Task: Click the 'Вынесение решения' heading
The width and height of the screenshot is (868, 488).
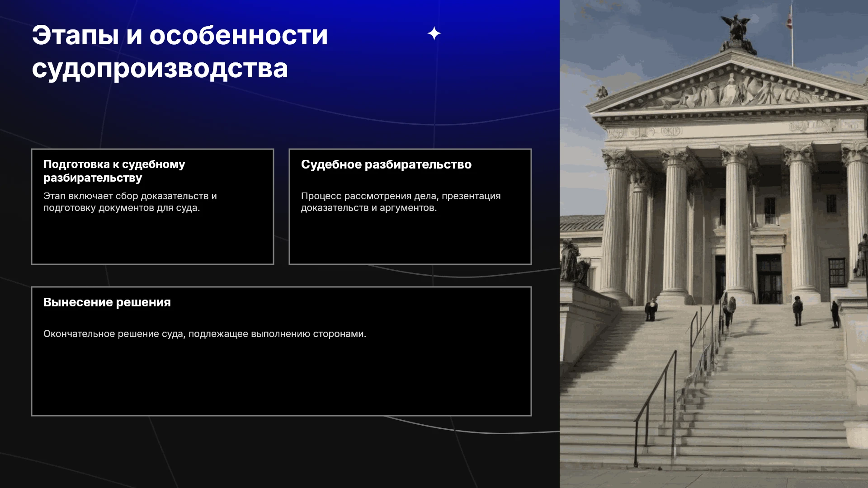Action: [107, 302]
